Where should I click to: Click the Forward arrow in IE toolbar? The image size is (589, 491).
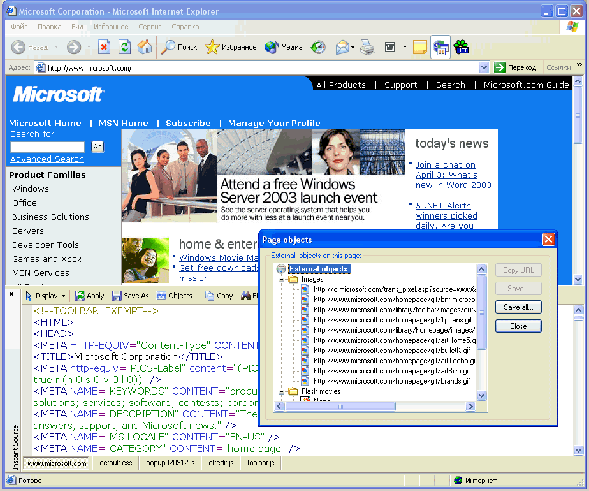(x=74, y=47)
